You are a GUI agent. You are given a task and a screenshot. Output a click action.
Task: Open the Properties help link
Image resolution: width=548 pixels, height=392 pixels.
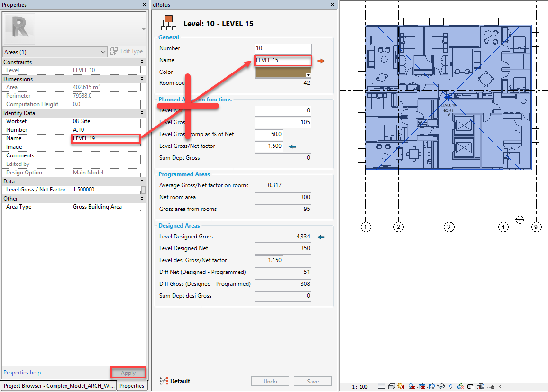22,373
